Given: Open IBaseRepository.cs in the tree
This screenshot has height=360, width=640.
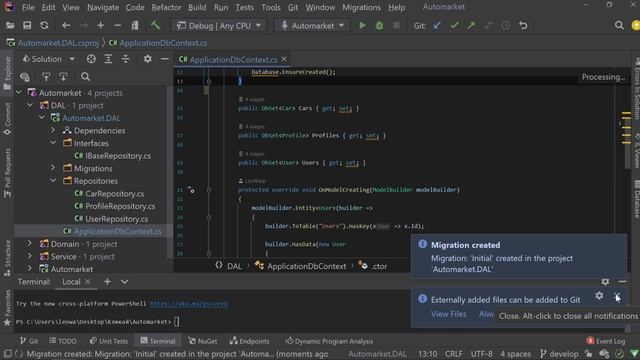Looking at the screenshot, I should (113, 156).
